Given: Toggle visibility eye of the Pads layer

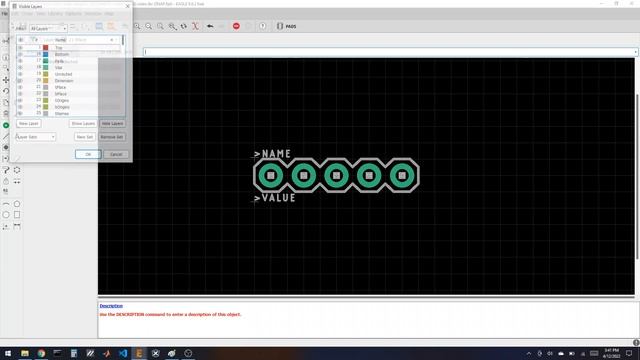Looking at the screenshot, I should [20, 61].
